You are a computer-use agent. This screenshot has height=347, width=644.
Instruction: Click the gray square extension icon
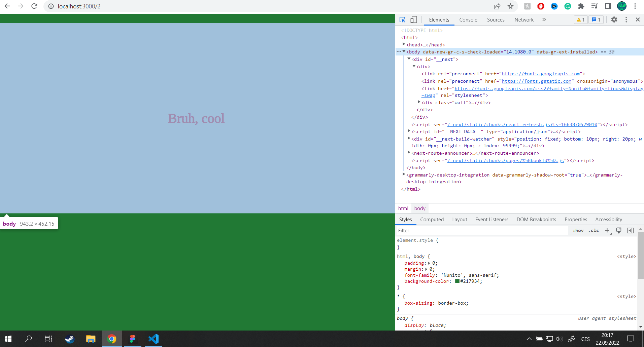(527, 6)
